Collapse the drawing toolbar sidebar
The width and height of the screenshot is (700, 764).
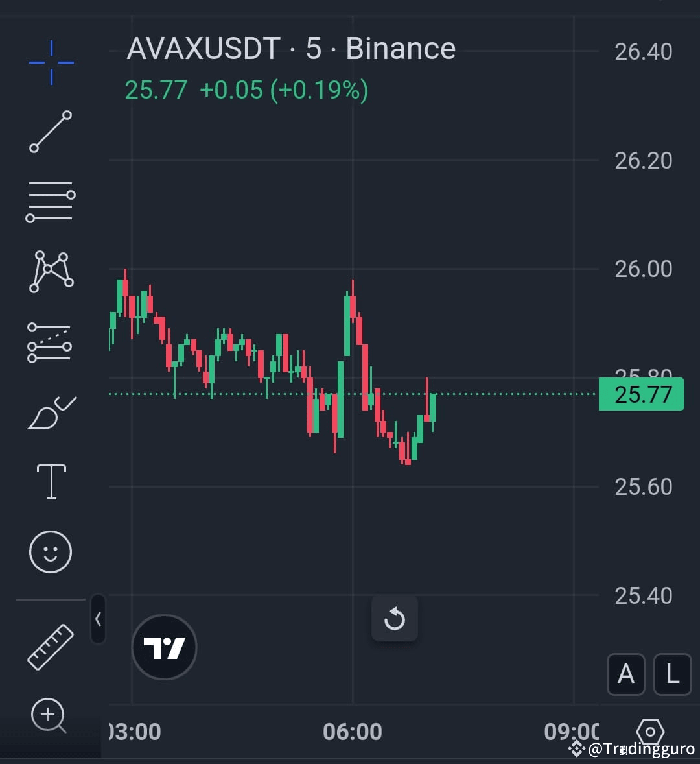tap(99, 620)
